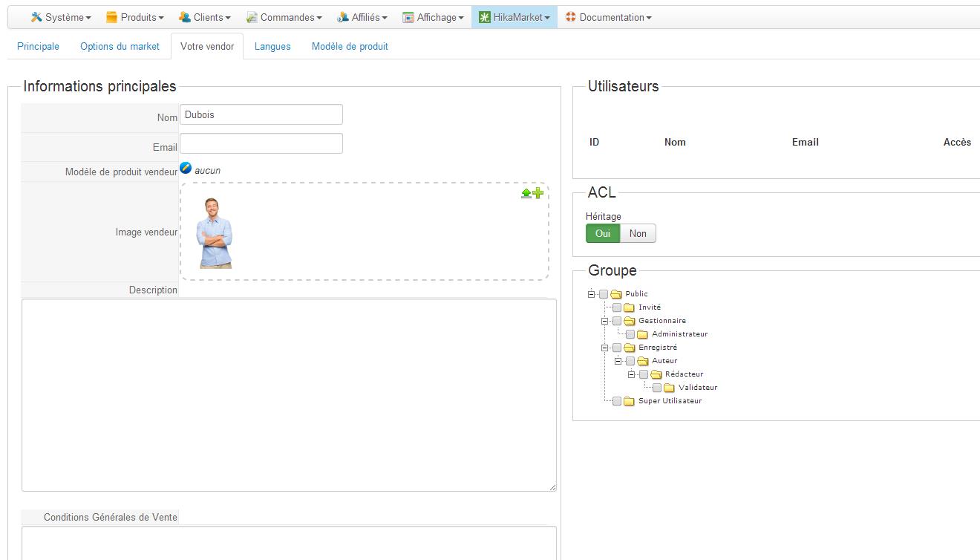Click the Accès column header in Utilisateurs

point(957,142)
